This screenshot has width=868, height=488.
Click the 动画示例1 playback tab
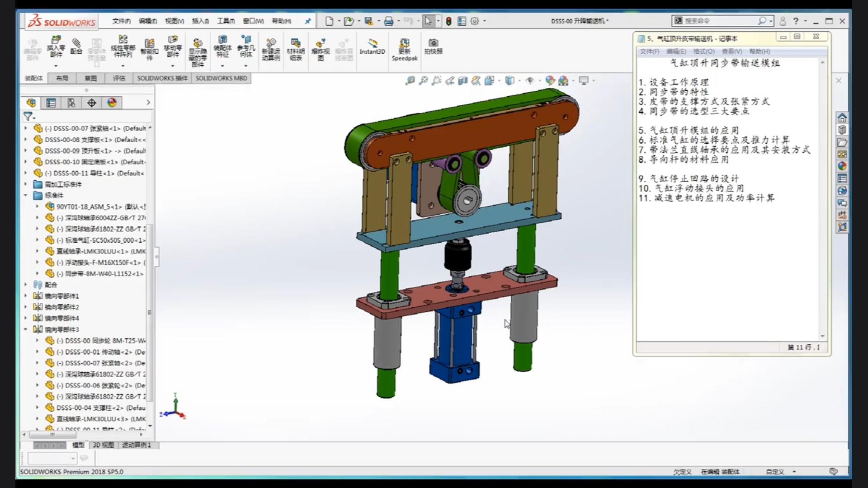[136, 445]
